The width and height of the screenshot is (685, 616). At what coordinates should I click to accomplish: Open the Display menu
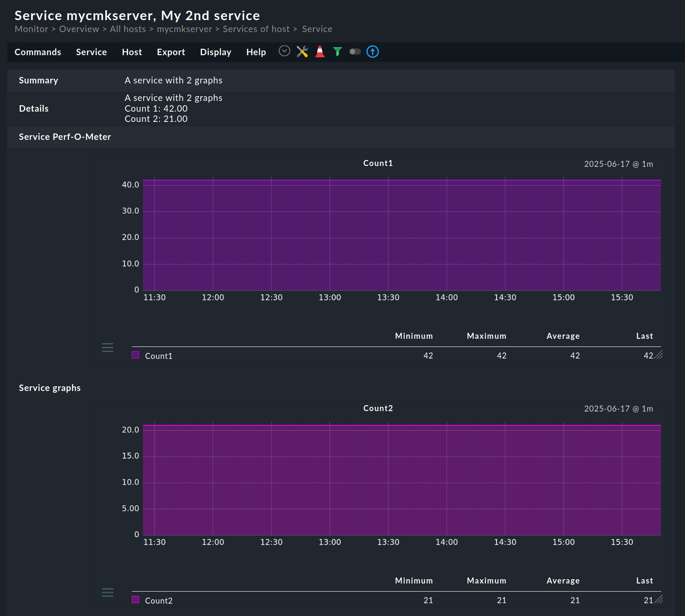pos(215,52)
